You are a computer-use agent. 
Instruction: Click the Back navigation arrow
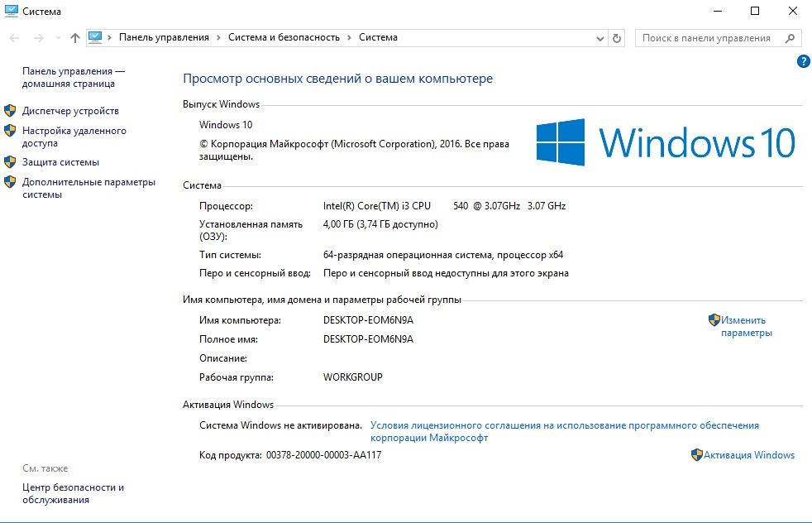click(15, 38)
